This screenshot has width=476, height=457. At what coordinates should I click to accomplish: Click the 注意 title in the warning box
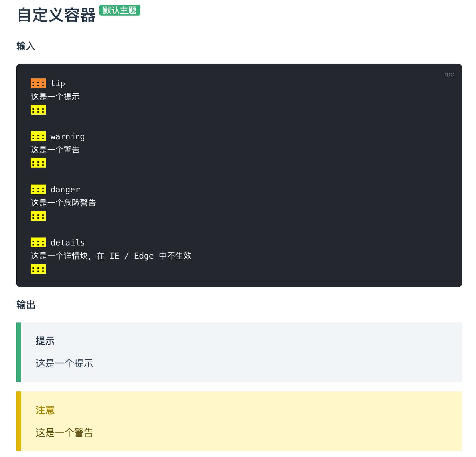pyautogui.click(x=45, y=410)
